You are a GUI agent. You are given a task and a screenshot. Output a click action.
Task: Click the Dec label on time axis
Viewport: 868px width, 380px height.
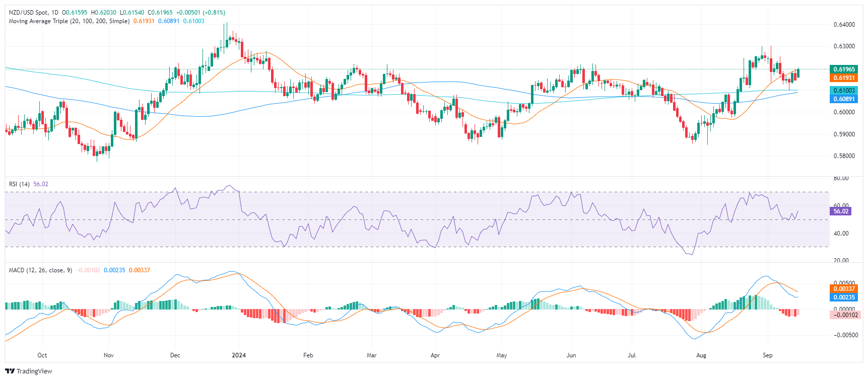pos(175,355)
